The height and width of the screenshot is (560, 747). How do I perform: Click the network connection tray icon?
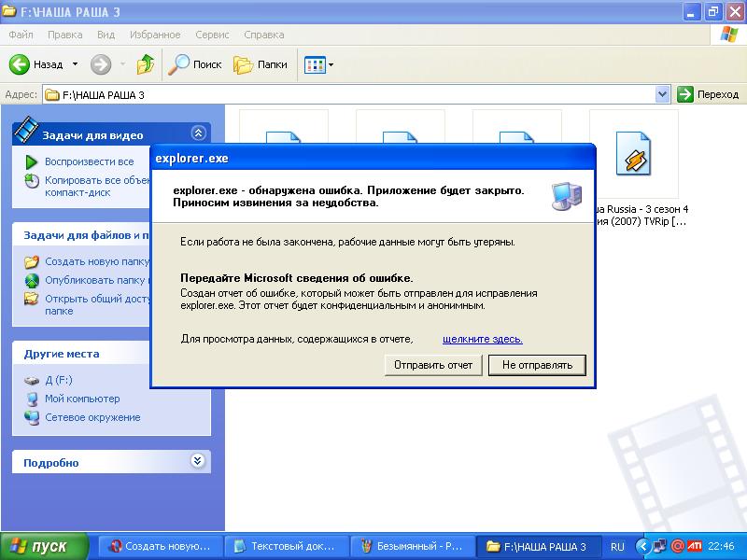click(x=660, y=546)
